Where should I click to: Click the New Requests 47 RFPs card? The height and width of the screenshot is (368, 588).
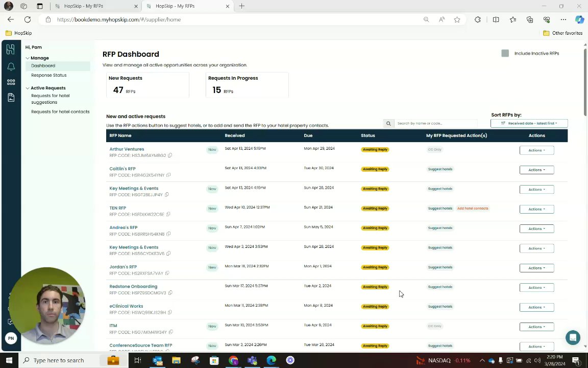coord(148,85)
